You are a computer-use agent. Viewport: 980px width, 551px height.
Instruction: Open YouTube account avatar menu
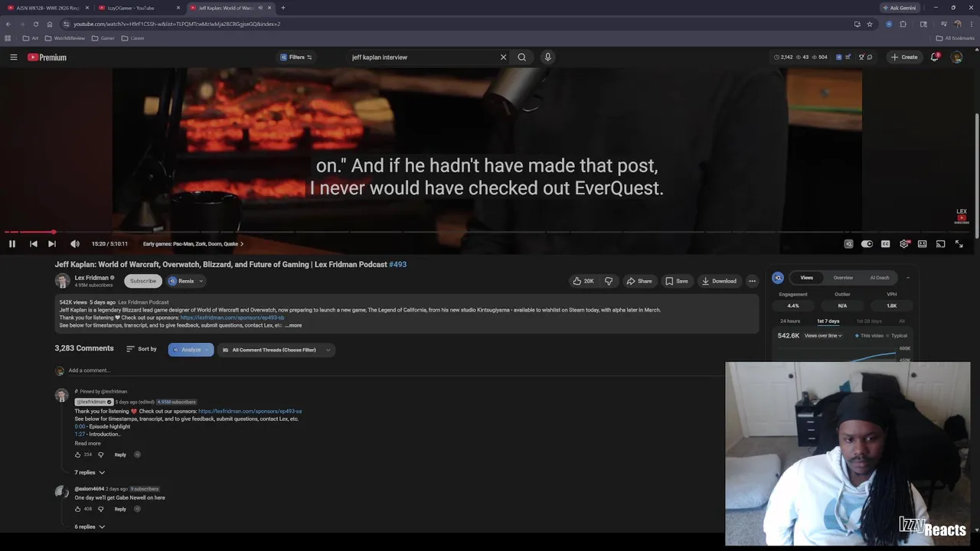[x=956, y=57]
